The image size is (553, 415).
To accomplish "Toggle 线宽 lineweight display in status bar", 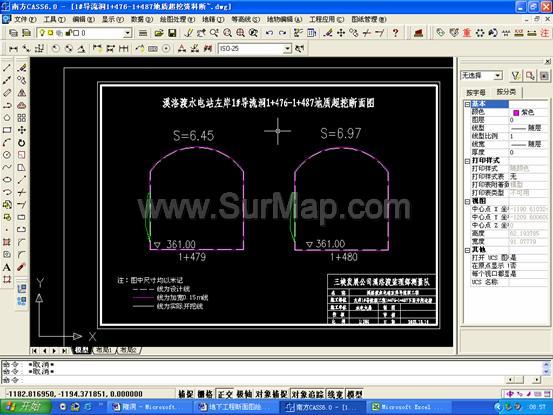I will click(x=335, y=394).
